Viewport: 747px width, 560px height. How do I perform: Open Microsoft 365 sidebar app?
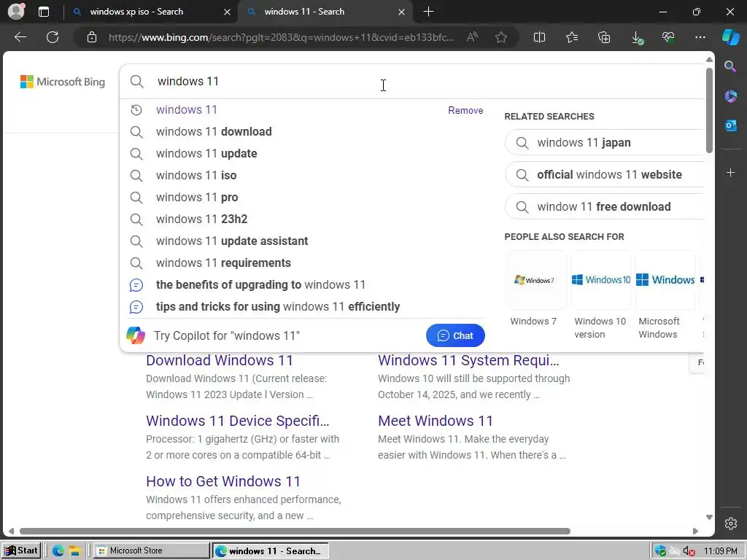tap(731, 96)
